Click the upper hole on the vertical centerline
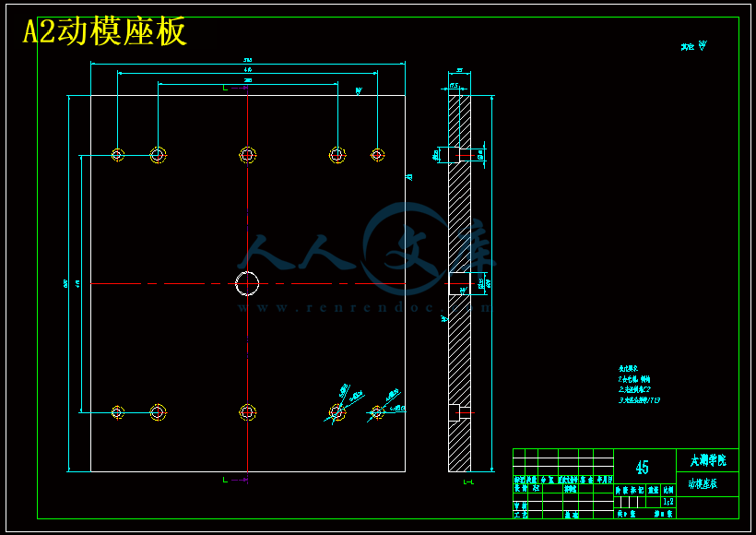The image size is (756, 535). click(x=247, y=155)
